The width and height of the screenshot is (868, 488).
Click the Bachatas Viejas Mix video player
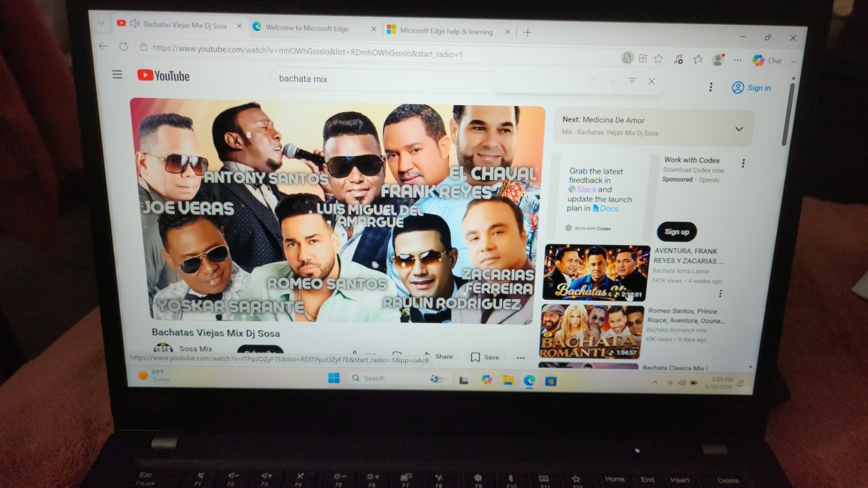(x=337, y=211)
